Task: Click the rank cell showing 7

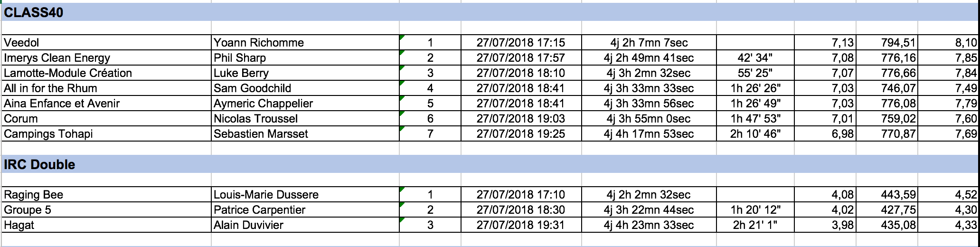Action: point(430,134)
